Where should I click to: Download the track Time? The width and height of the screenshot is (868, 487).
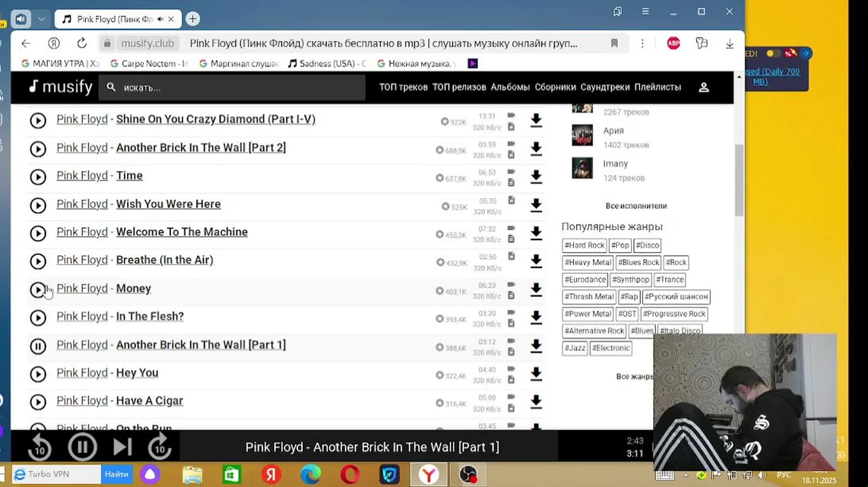pyautogui.click(x=536, y=177)
